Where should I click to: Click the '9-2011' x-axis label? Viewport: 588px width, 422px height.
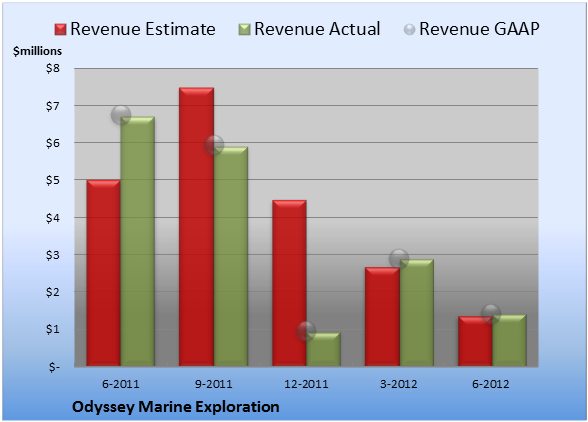[x=214, y=384]
